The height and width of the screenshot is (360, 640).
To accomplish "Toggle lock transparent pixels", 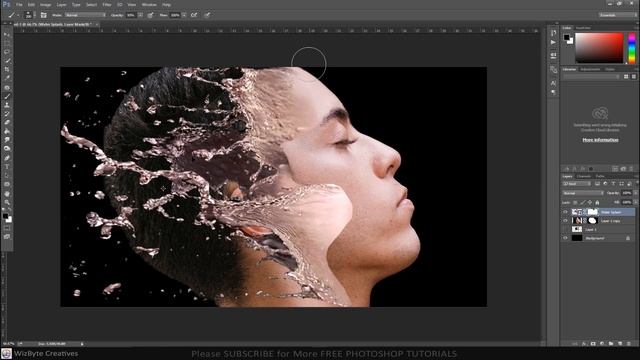I will 575,202.
